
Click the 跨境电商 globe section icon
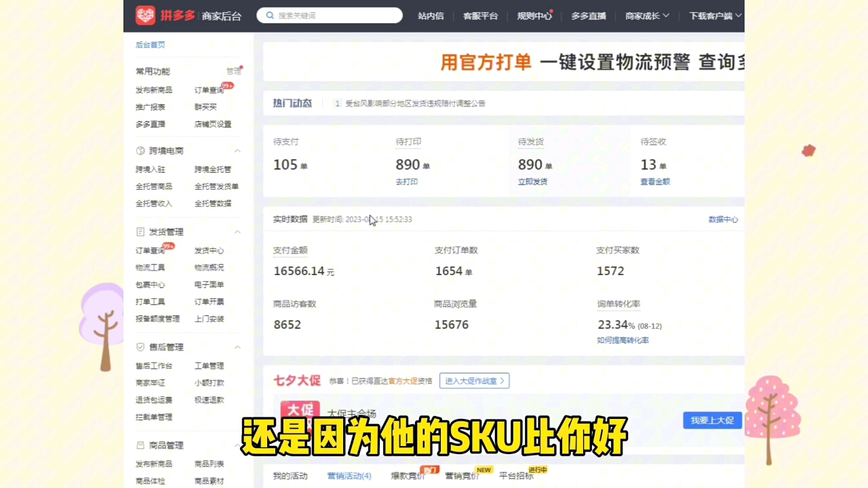coord(140,150)
